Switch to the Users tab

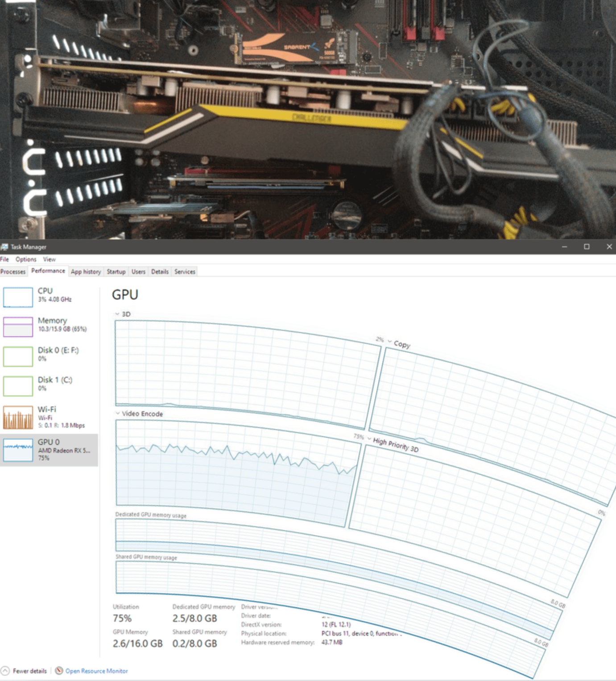(138, 271)
